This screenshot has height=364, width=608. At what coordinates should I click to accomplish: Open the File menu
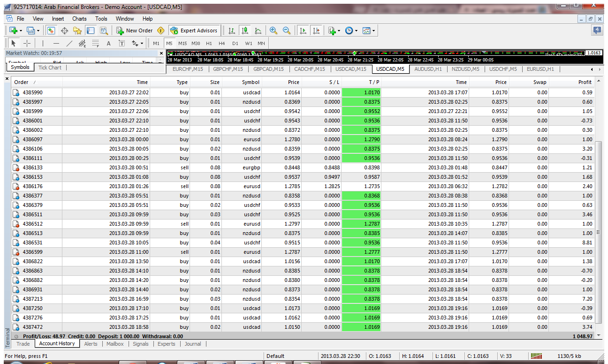pyautogui.click(x=21, y=19)
